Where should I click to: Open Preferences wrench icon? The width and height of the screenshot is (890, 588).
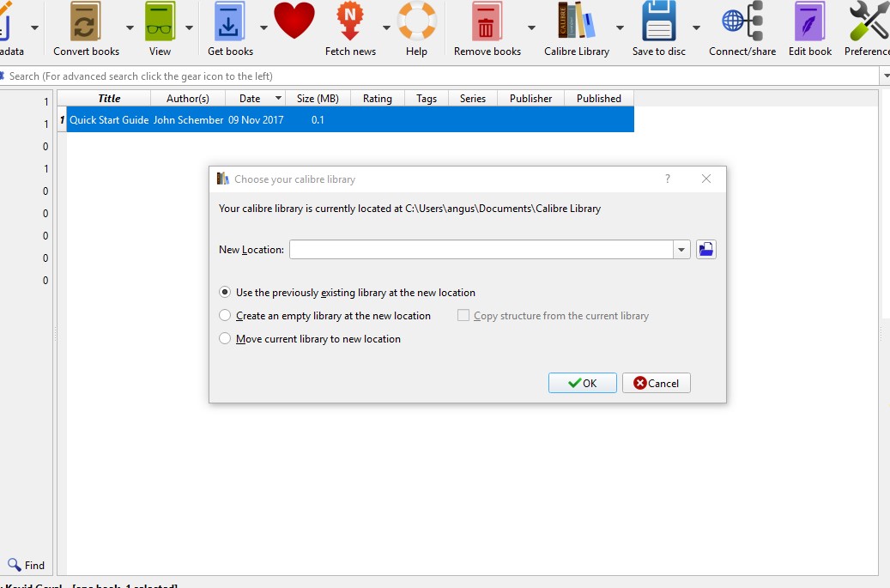click(869, 21)
